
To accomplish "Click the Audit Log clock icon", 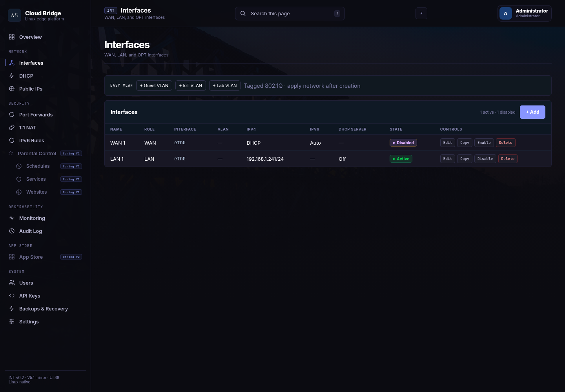I will click(12, 231).
